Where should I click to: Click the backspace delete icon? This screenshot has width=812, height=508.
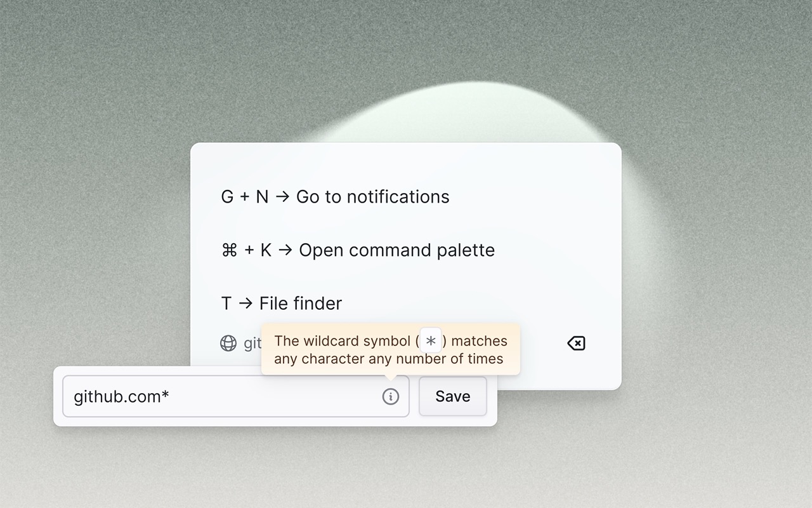coord(576,344)
